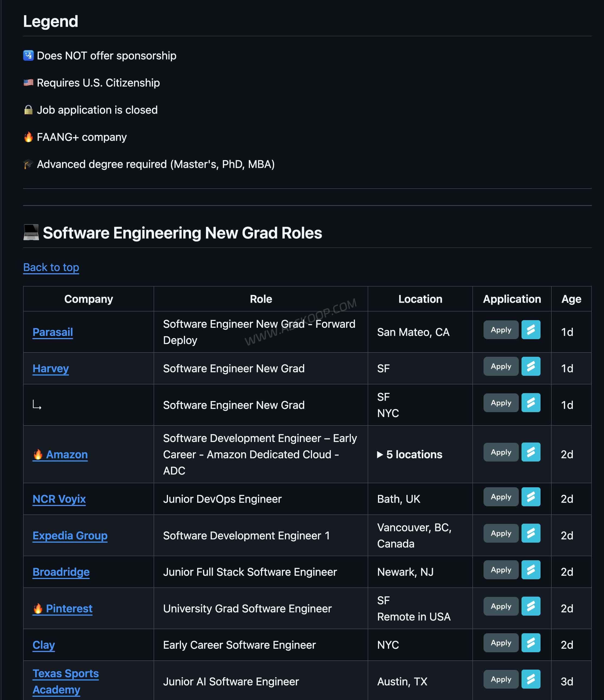This screenshot has width=604, height=700.
Task: Open the Texas Sports Academy link
Action: click(66, 682)
